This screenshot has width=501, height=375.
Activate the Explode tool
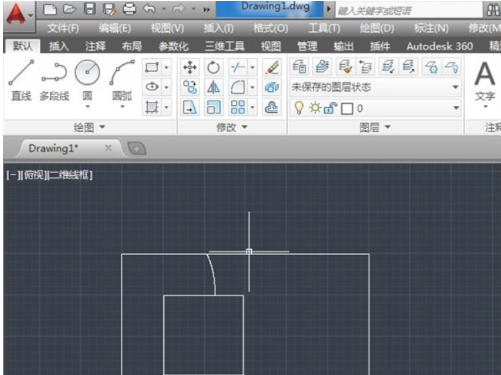point(272,88)
